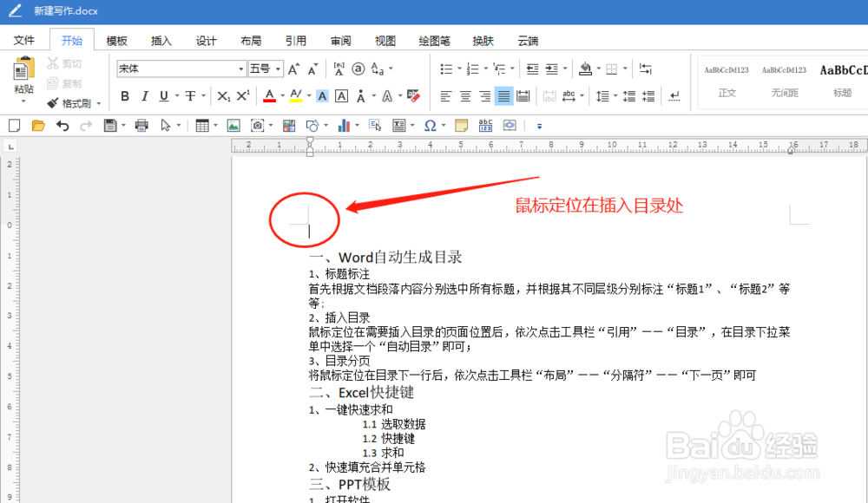Toggle center text alignment
The height and width of the screenshot is (503, 868).
(465, 95)
